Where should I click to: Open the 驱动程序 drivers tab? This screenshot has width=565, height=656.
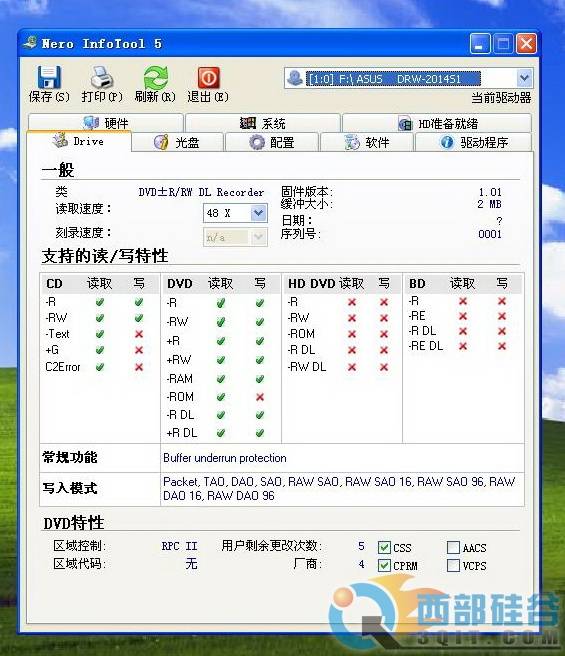coord(474,142)
